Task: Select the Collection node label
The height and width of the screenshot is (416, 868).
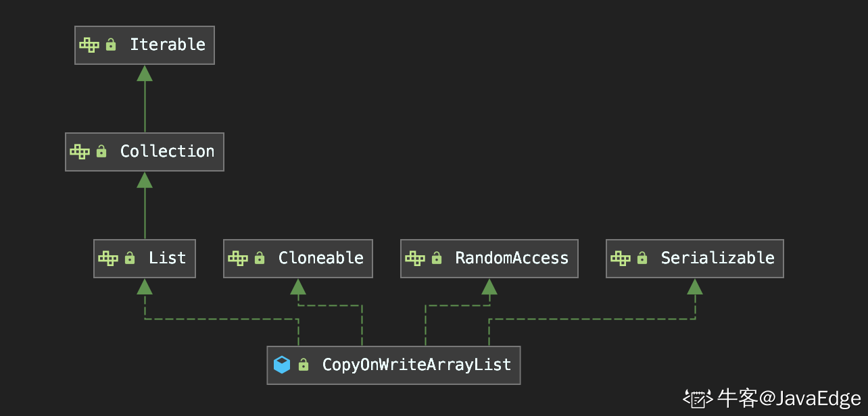Action: [167, 151]
